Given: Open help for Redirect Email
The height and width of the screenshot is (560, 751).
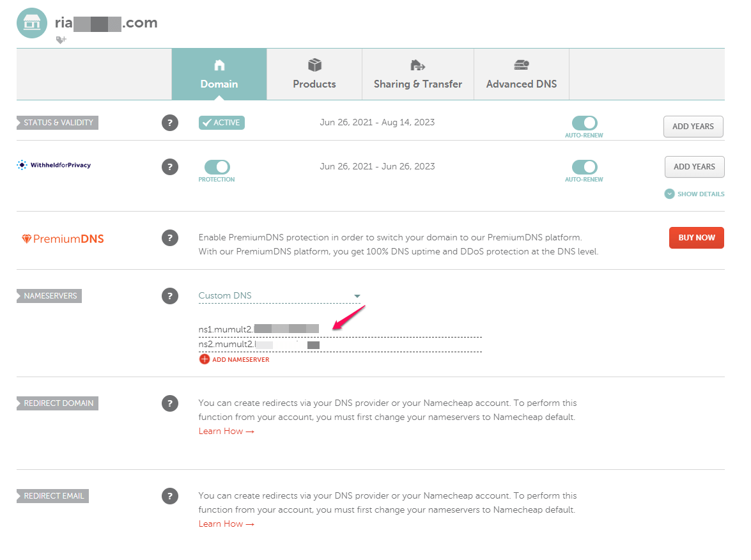Looking at the screenshot, I should pos(170,496).
